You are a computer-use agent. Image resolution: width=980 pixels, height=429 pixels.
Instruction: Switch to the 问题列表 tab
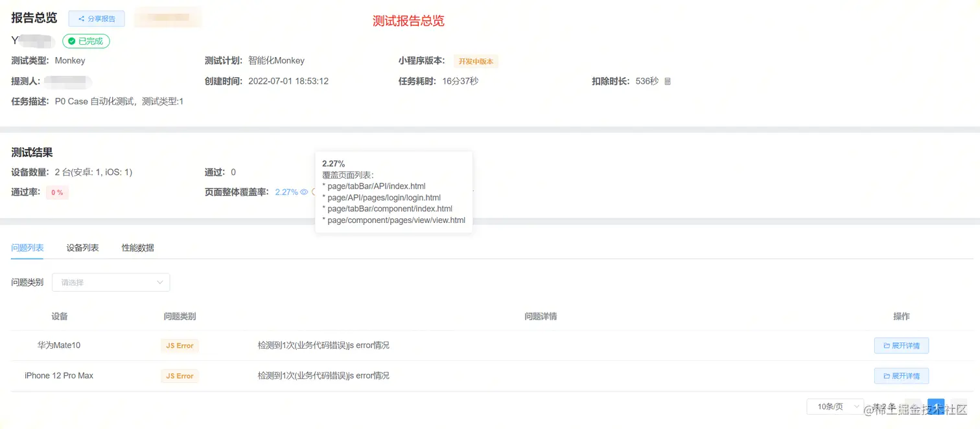click(27, 248)
